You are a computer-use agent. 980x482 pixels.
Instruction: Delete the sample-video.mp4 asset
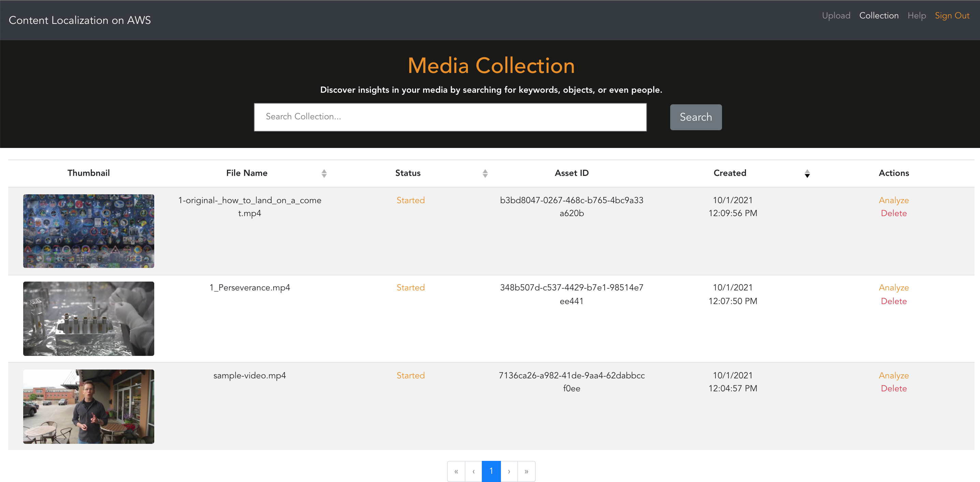pos(893,389)
